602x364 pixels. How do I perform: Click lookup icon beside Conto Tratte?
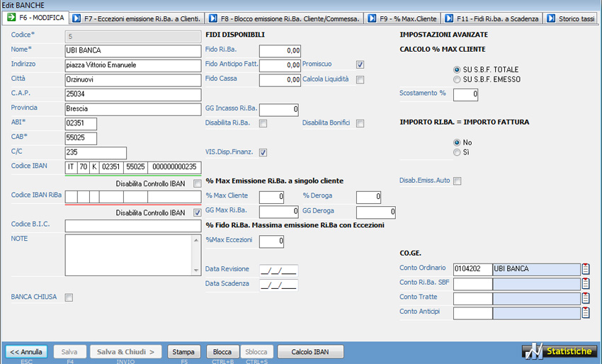pos(586,298)
